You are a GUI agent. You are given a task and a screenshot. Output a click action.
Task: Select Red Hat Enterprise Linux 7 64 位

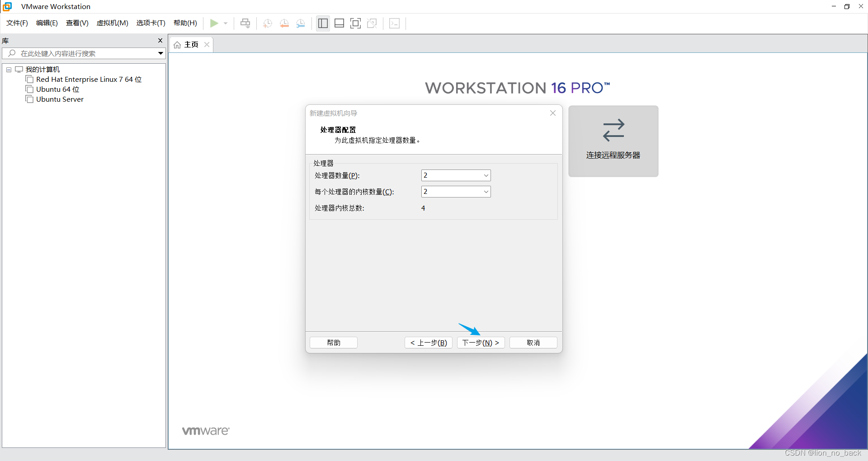coord(89,79)
